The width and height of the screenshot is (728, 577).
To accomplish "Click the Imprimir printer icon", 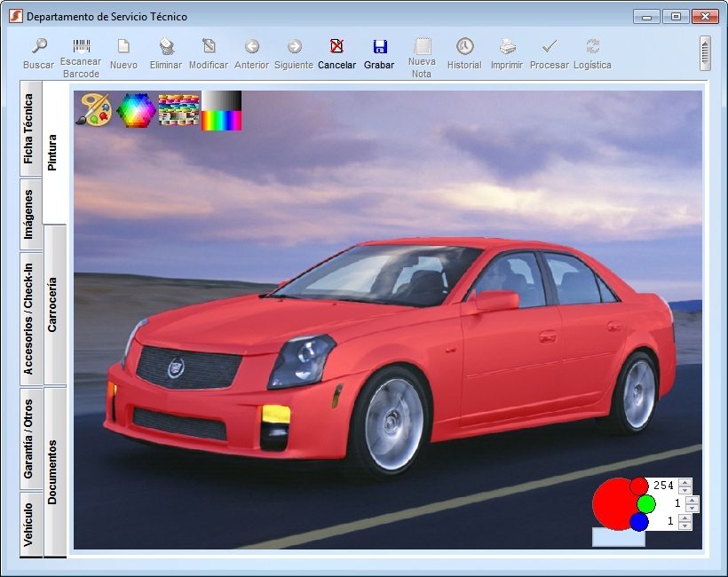I will pyautogui.click(x=507, y=47).
